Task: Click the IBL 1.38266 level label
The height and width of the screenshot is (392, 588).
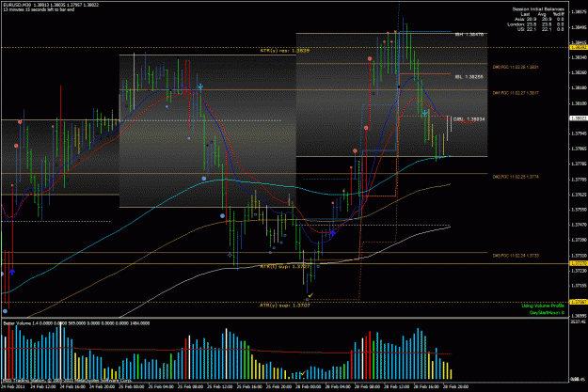Action: (469, 77)
